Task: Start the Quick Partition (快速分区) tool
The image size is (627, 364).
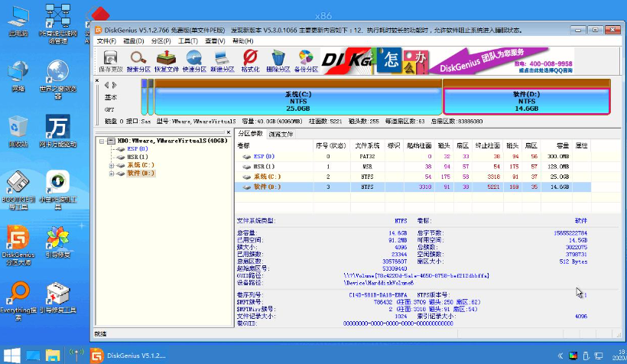Action: coord(194,61)
